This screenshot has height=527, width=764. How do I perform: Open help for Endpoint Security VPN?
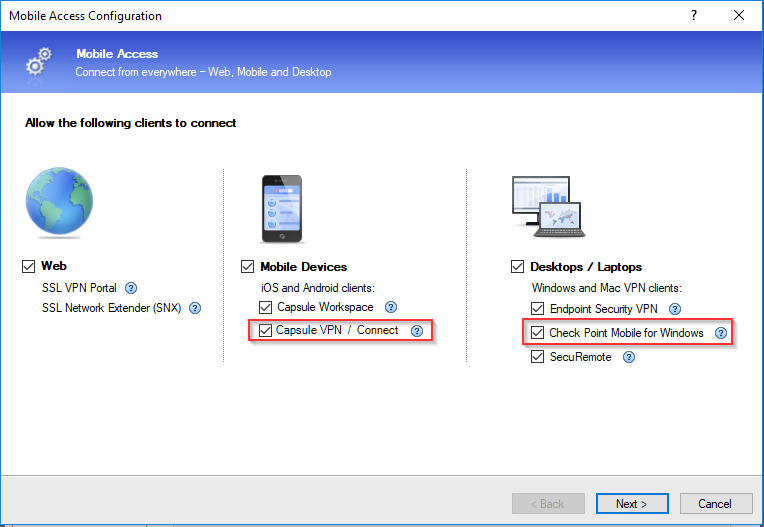[675, 309]
